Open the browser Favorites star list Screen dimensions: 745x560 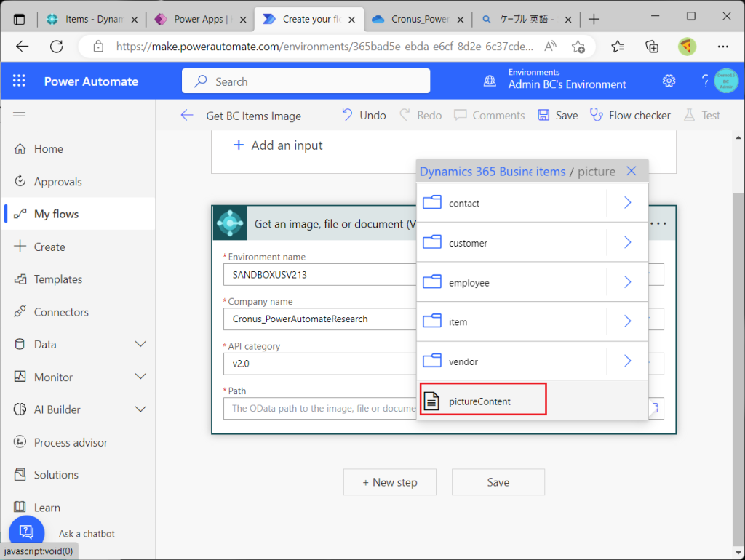point(618,47)
